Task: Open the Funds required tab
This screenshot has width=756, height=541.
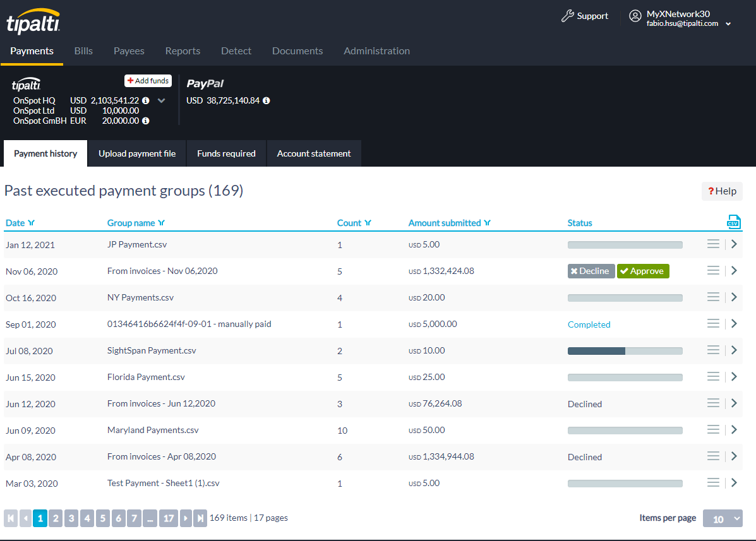Action: point(226,153)
